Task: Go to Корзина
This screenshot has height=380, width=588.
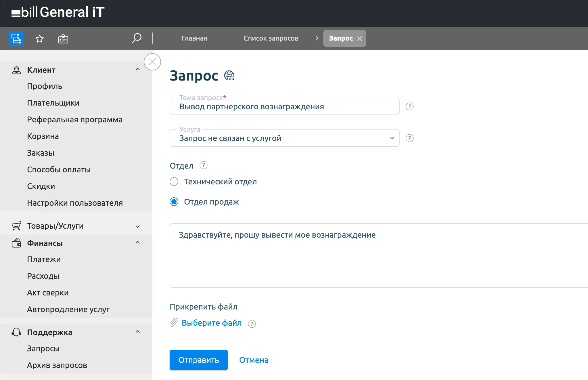Action: point(43,136)
